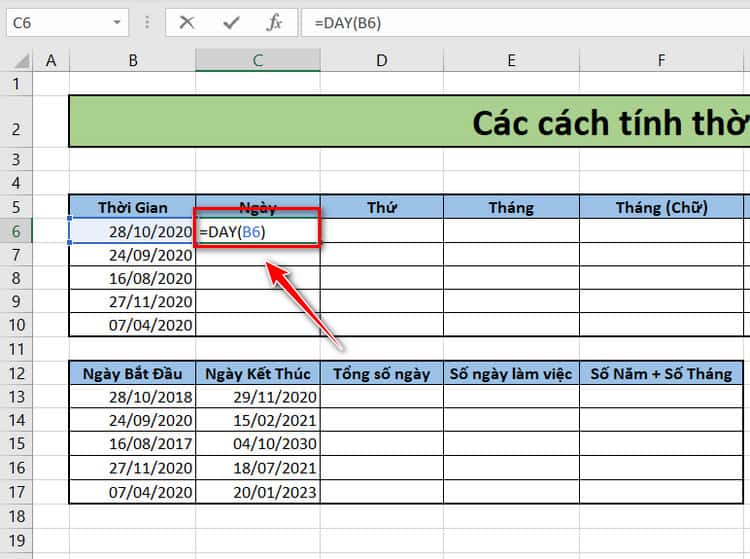750x559 pixels.
Task: Select column C header
Action: point(258,61)
